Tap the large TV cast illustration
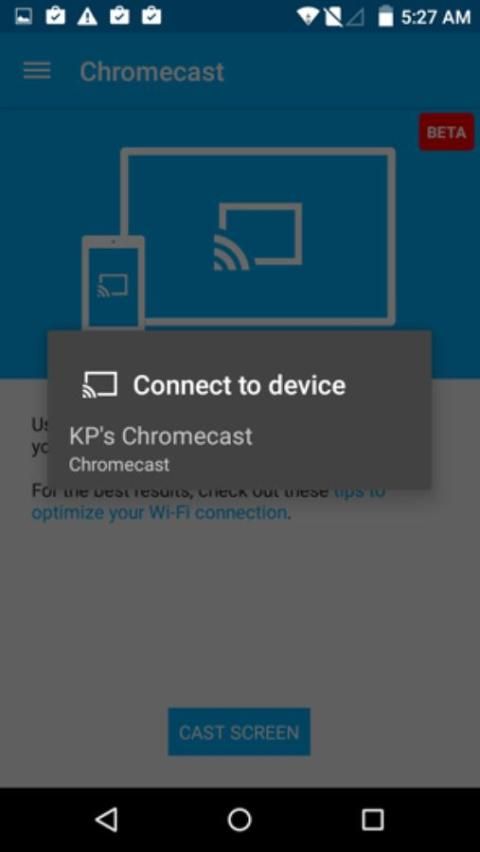Viewport: 480px width, 852px height. [258, 236]
